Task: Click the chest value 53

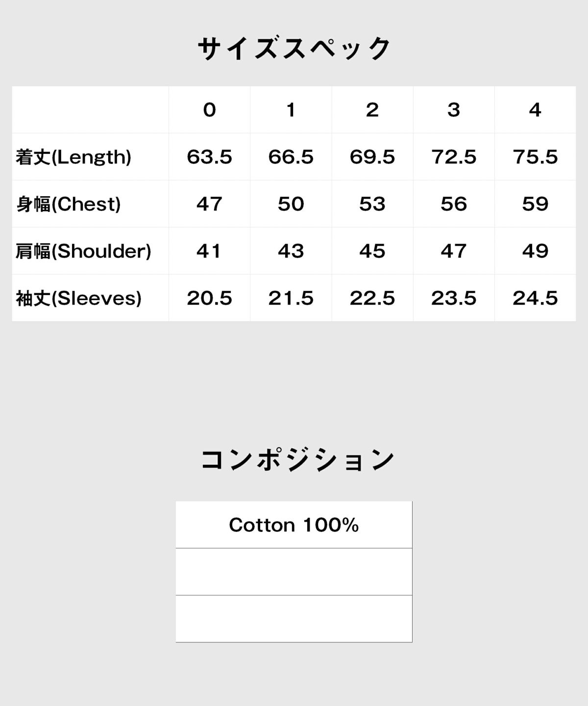Action: [x=372, y=204]
